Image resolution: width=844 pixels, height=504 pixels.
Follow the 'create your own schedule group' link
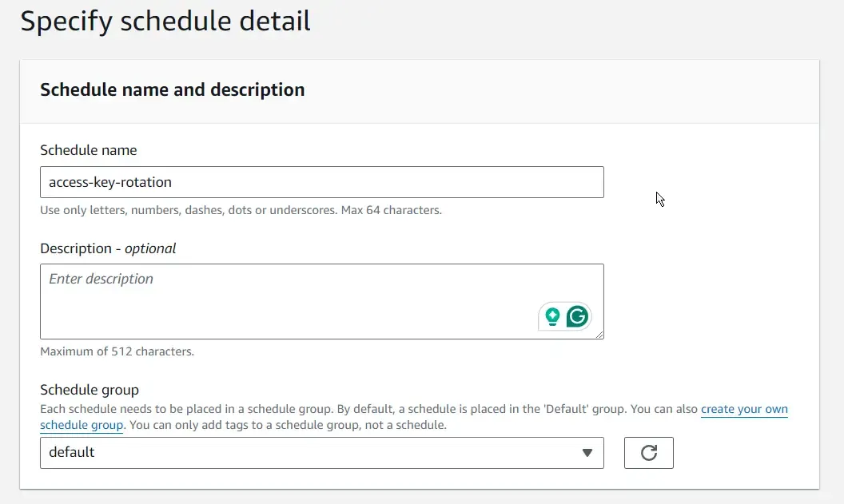tap(744, 409)
